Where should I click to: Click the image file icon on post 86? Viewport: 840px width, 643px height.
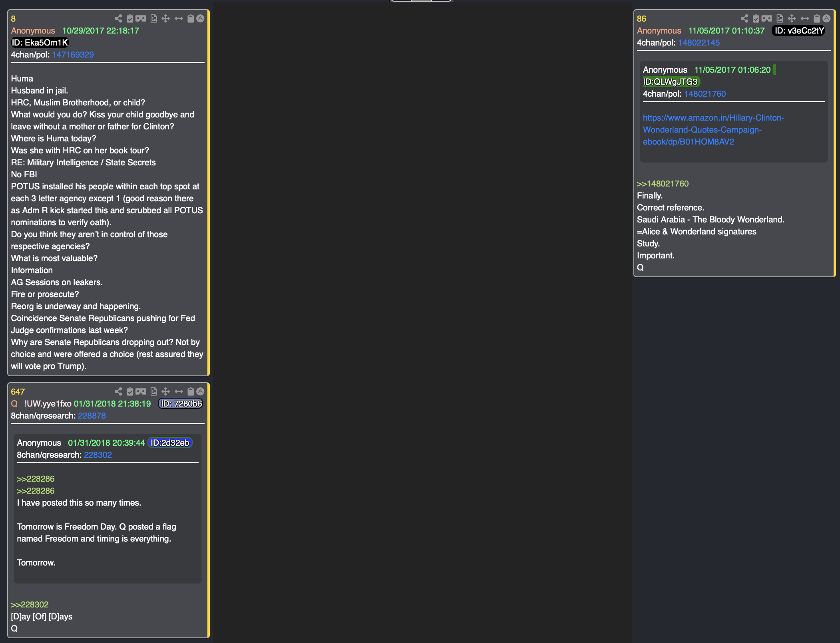coord(780,18)
